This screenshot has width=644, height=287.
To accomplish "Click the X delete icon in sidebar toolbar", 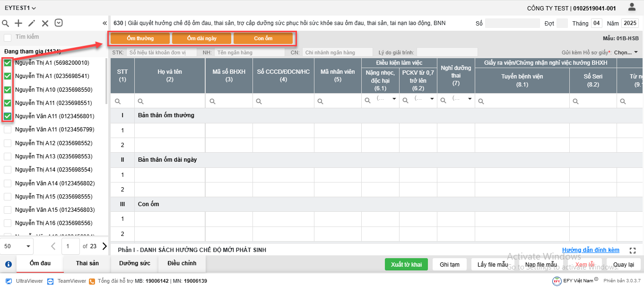I will (45, 23).
